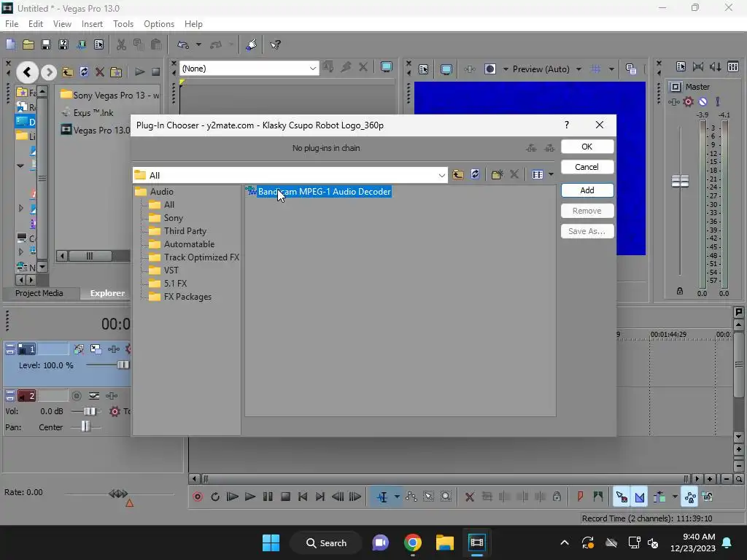Stop playback in the transport bar
This screenshot has width=747, height=560.
pos(285,497)
